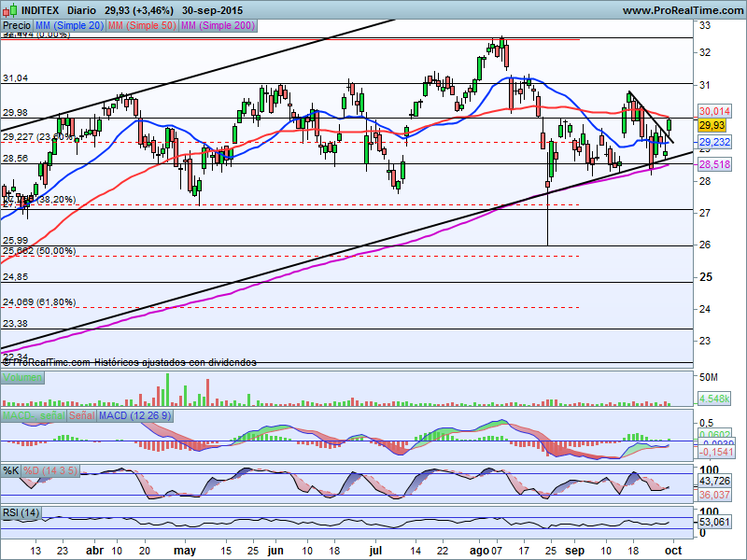Screen dimensions: 747x560
Task: Click the 22,34 horizontal level label
Action: coord(15,357)
